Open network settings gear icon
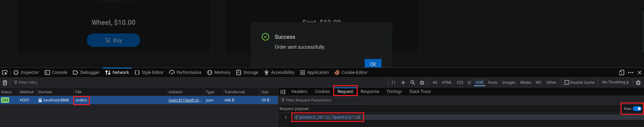Image resolution: width=644 pixels, height=127 pixels. 638,82
